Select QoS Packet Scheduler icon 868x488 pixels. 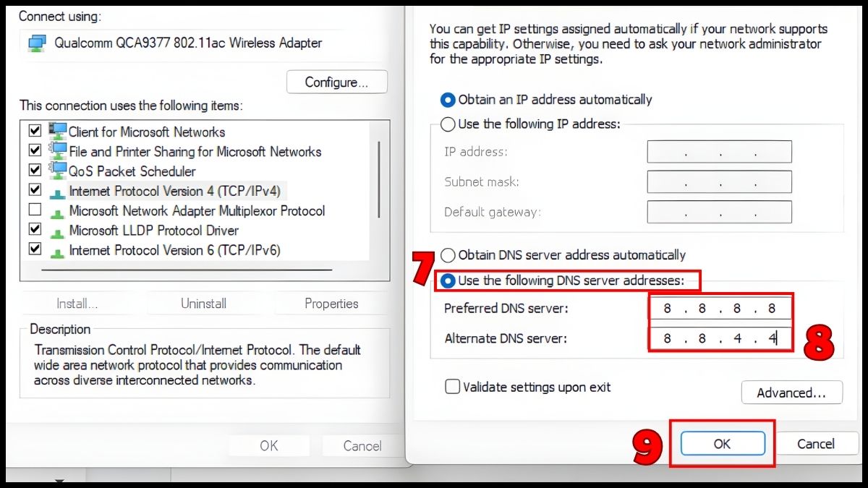pos(57,170)
